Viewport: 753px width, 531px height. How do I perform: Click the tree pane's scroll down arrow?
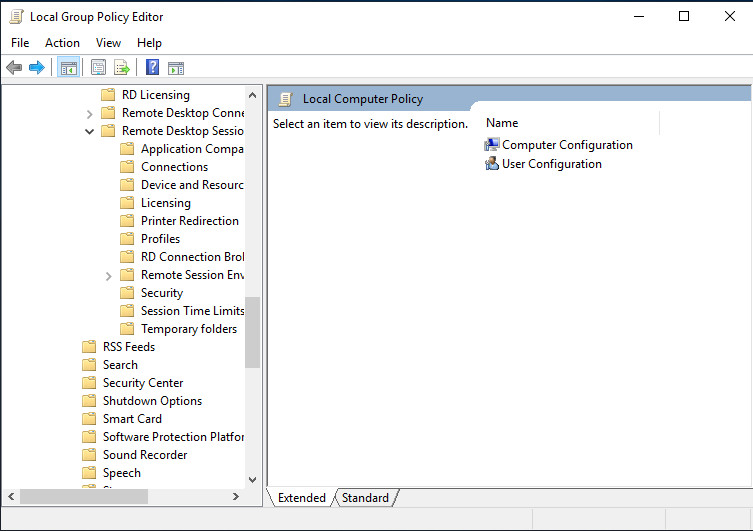pos(252,480)
